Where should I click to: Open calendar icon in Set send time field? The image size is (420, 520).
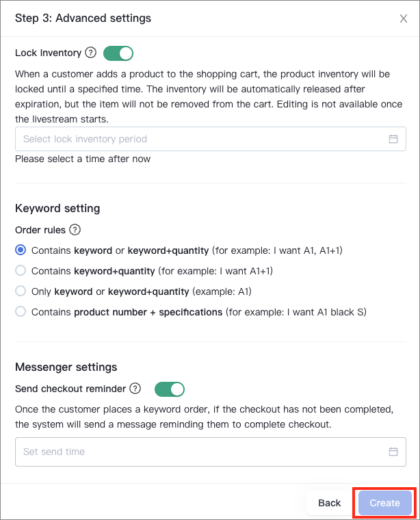point(393,452)
